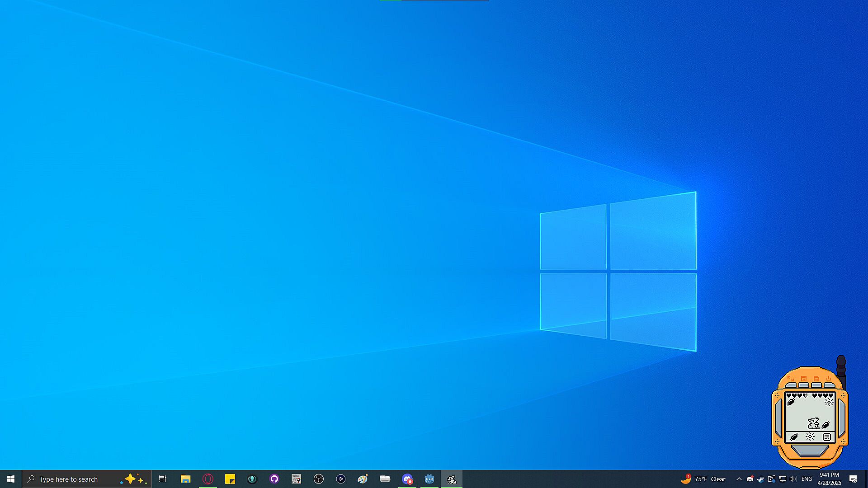Expand the hidden system tray icons chevron

(739, 479)
